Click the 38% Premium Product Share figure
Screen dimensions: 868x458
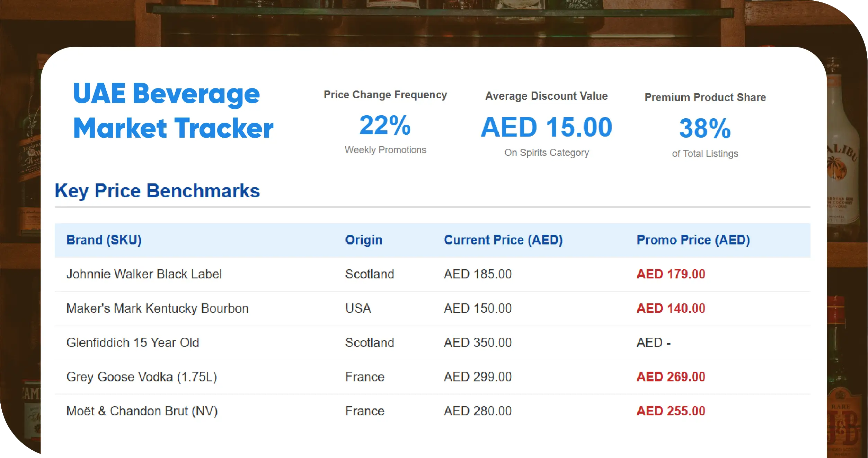pyautogui.click(x=705, y=129)
